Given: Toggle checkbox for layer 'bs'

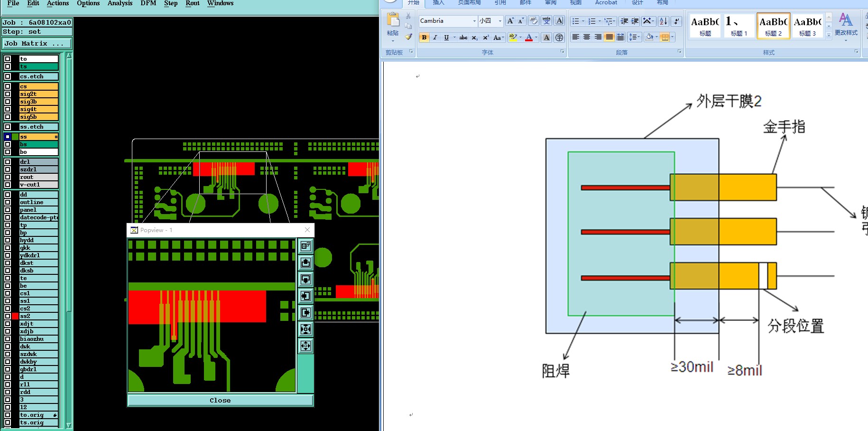Looking at the screenshot, I should click(8, 144).
